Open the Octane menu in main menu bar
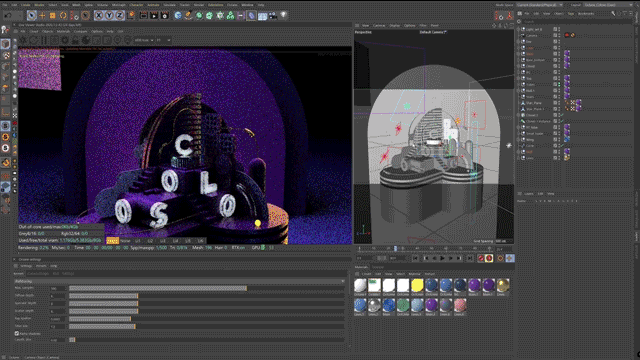 (x=232, y=5)
